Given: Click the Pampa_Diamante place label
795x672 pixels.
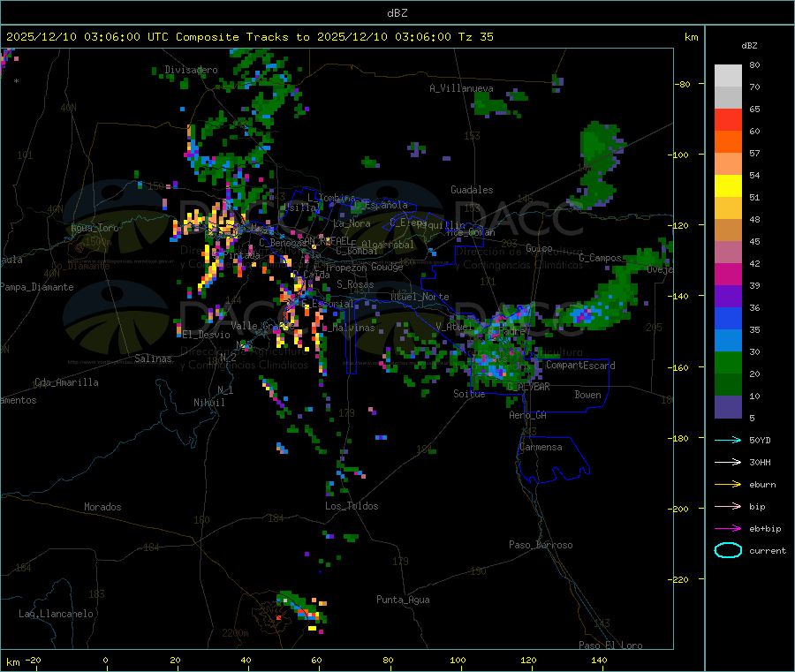Looking at the screenshot, I should [x=36, y=287].
